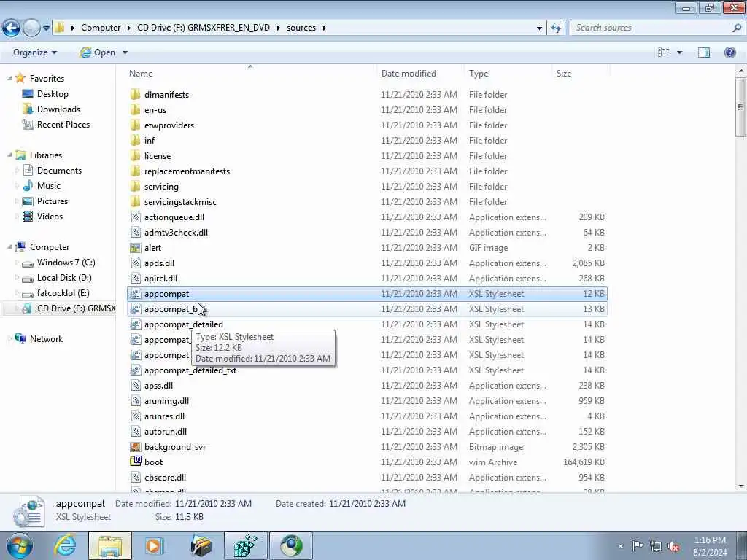Select the license folder
The width and height of the screenshot is (747, 560).
(x=158, y=156)
